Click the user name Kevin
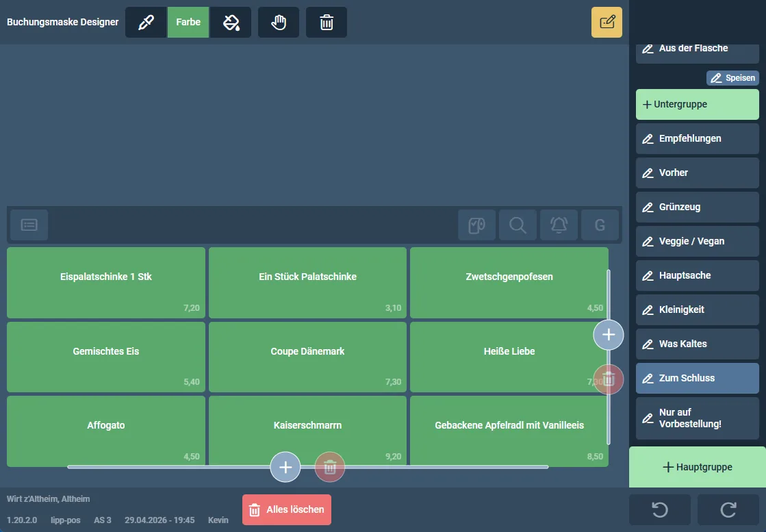 tap(218, 520)
